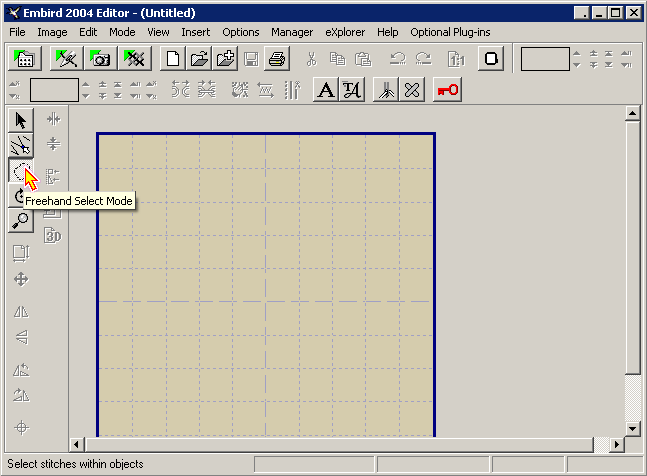The image size is (647, 476).
Task: Click the vertical scrollbar up arrow
Action: tap(632, 113)
